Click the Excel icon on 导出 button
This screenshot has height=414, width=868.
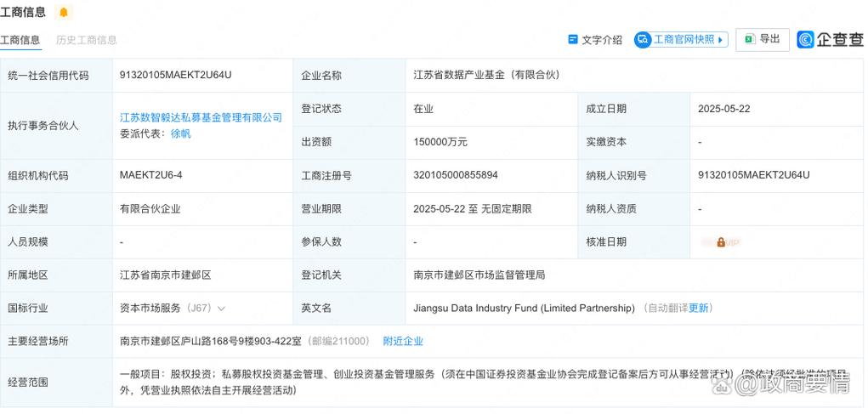click(750, 39)
